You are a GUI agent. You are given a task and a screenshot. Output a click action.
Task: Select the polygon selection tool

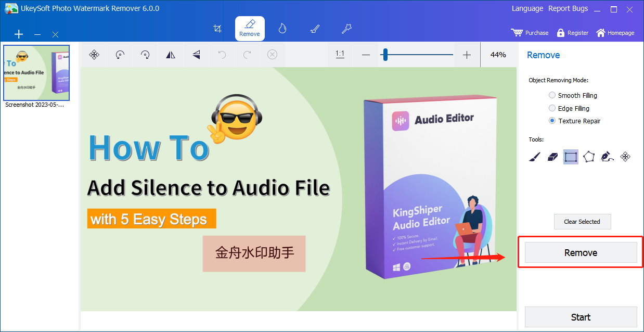tap(588, 157)
